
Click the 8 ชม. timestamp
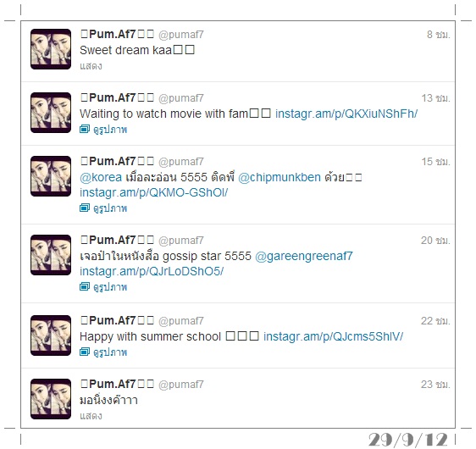[x=439, y=35]
